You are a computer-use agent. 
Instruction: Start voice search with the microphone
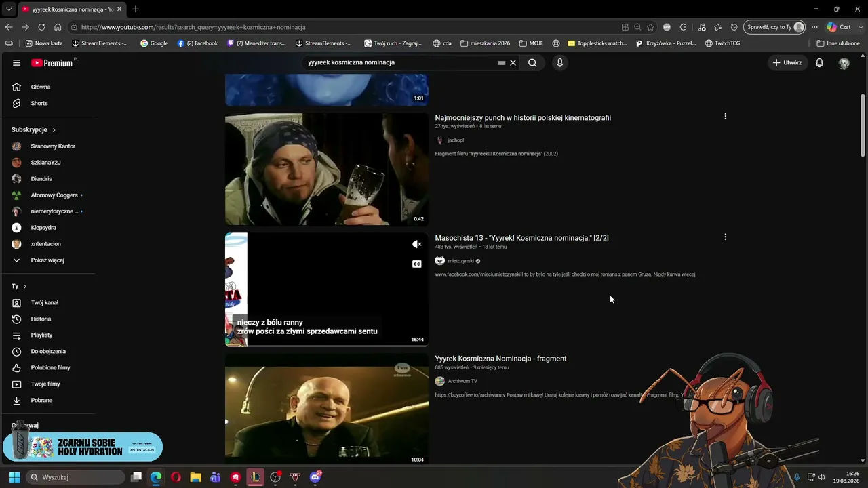coord(559,62)
